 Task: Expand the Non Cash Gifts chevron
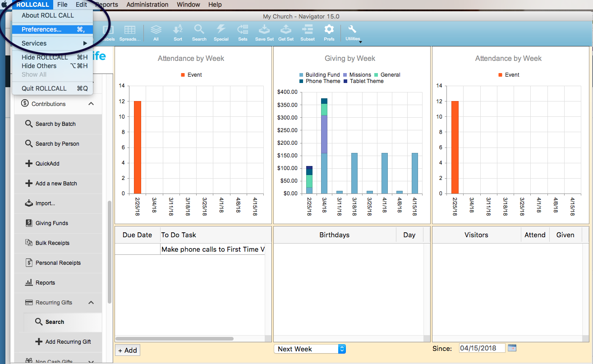pyautogui.click(x=91, y=361)
